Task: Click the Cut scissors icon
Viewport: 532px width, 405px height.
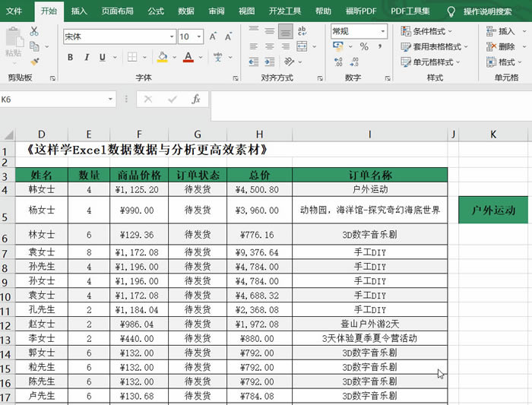Action: [x=34, y=31]
